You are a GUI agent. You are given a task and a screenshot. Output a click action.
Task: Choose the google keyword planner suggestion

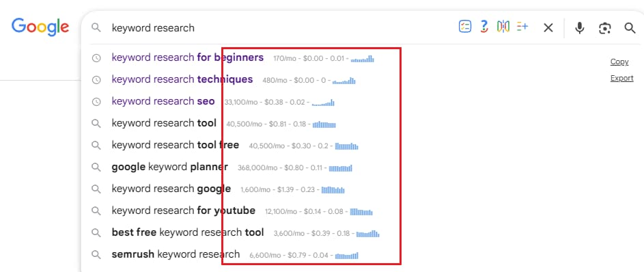pyautogui.click(x=169, y=167)
